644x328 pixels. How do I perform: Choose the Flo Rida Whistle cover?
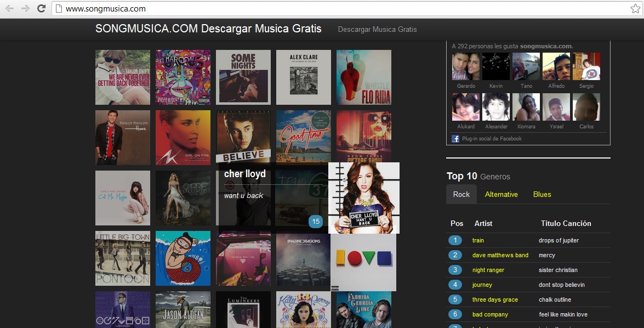[364, 77]
